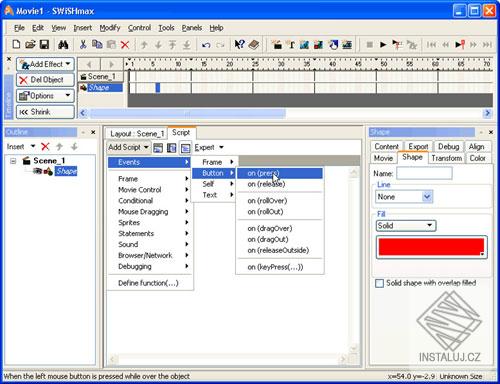Viewport: 500px width, 384px height.
Task: Select on (press) event
Action: point(280,173)
